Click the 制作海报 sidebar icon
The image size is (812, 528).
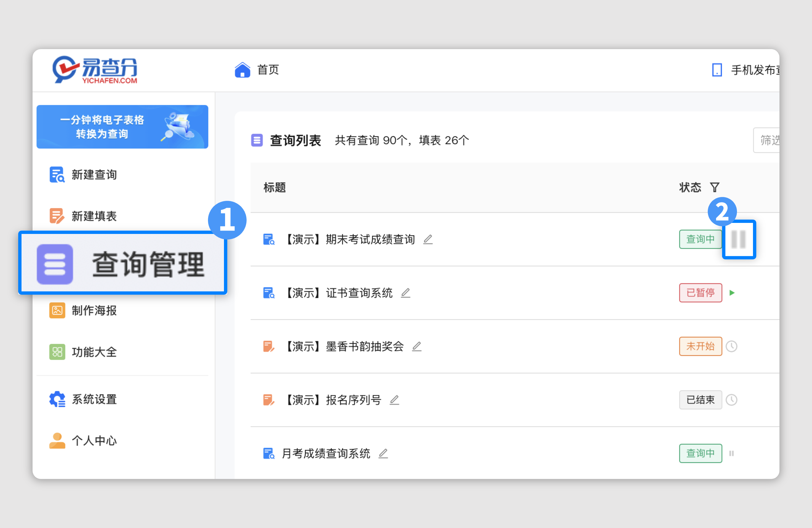[57, 310]
